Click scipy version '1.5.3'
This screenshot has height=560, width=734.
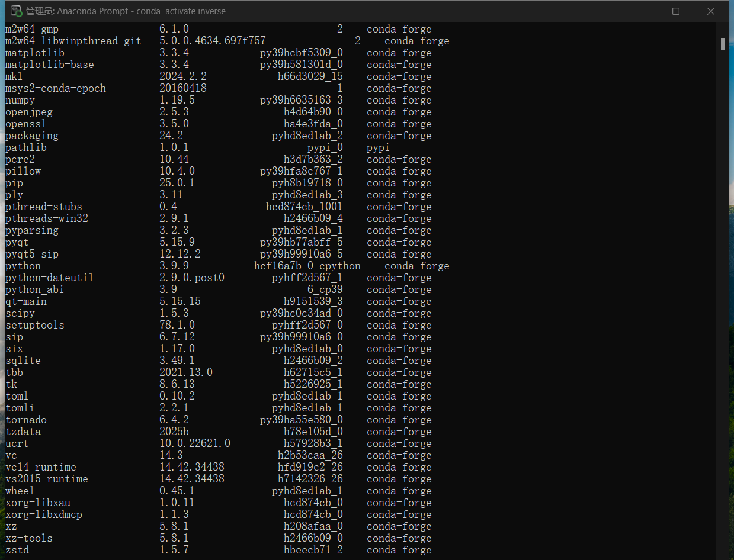(174, 313)
